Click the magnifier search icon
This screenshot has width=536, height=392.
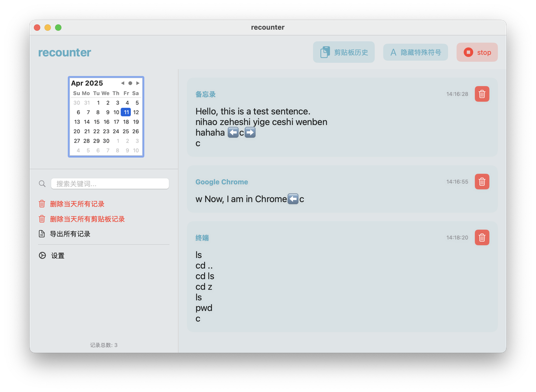coord(42,184)
